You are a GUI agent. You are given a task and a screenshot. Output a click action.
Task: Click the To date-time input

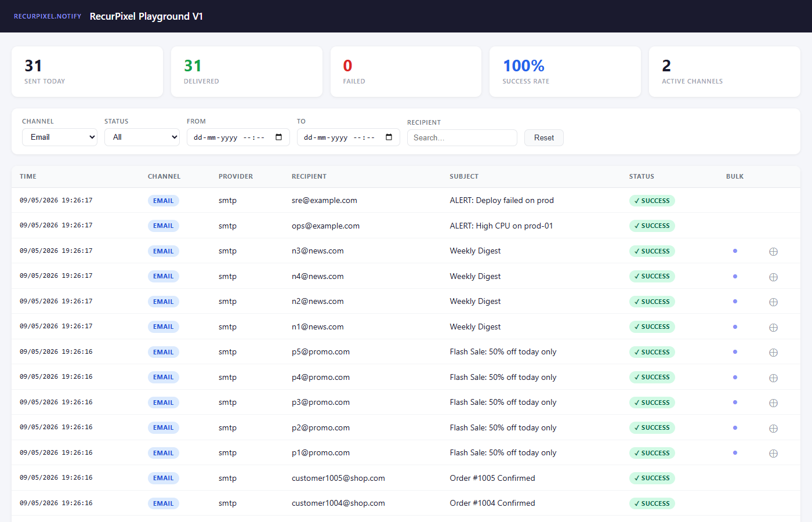point(349,137)
